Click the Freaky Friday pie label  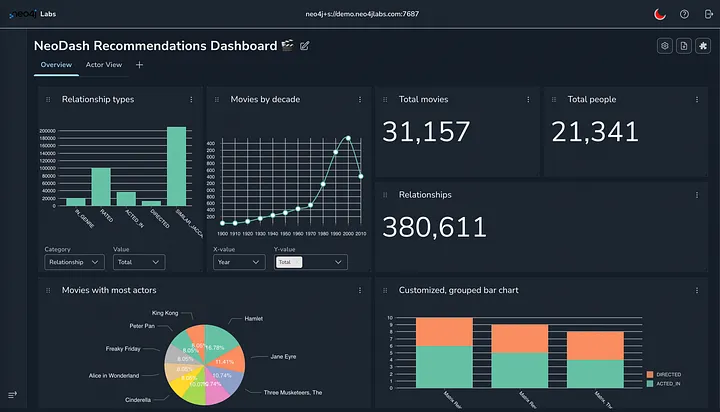(123, 349)
